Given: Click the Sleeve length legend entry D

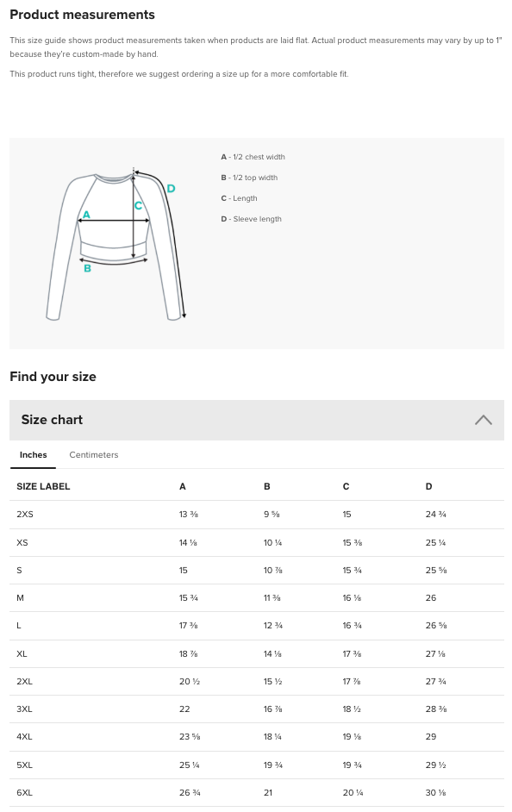Looking at the screenshot, I should (250, 219).
